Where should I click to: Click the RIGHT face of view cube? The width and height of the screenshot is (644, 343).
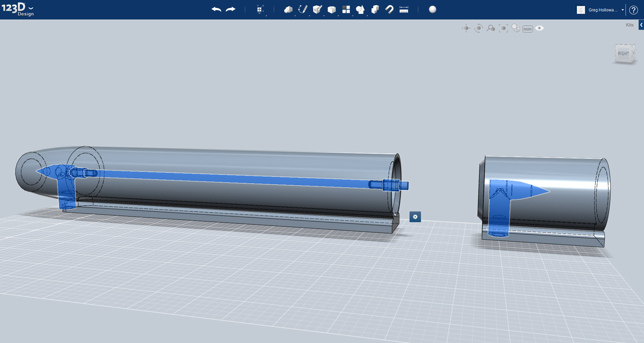[623, 53]
